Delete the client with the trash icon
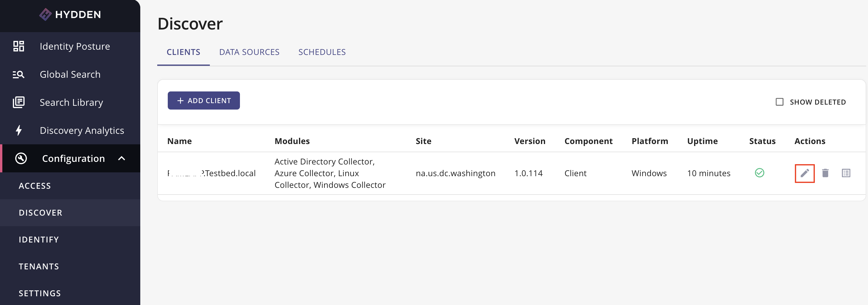The image size is (868, 305). pyautogui.click(x=826, y=173)
